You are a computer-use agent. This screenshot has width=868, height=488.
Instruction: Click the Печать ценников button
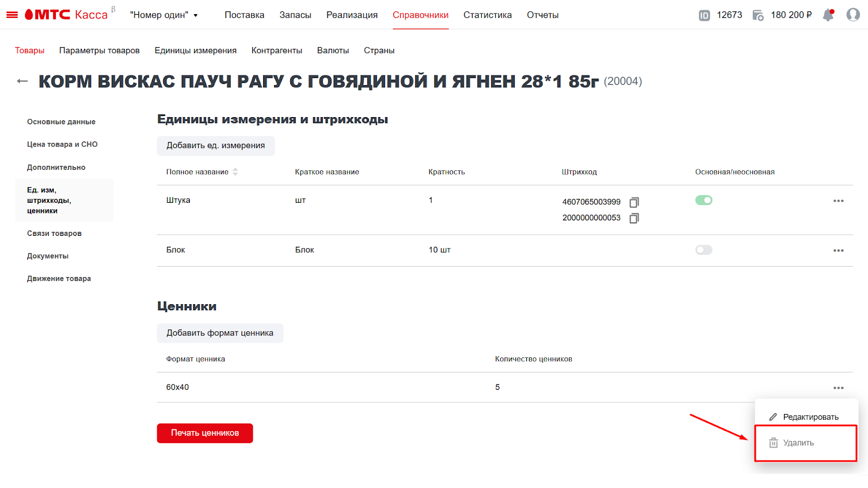pyautogui.click(x=205, y=433)
